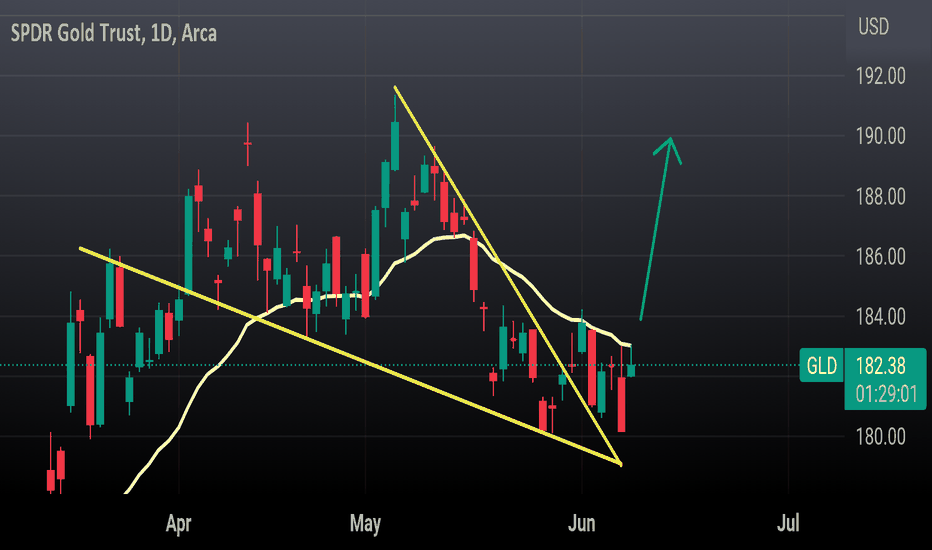Click the 188.00 price axis label
932x550 pixels.
tap(880, 196)
